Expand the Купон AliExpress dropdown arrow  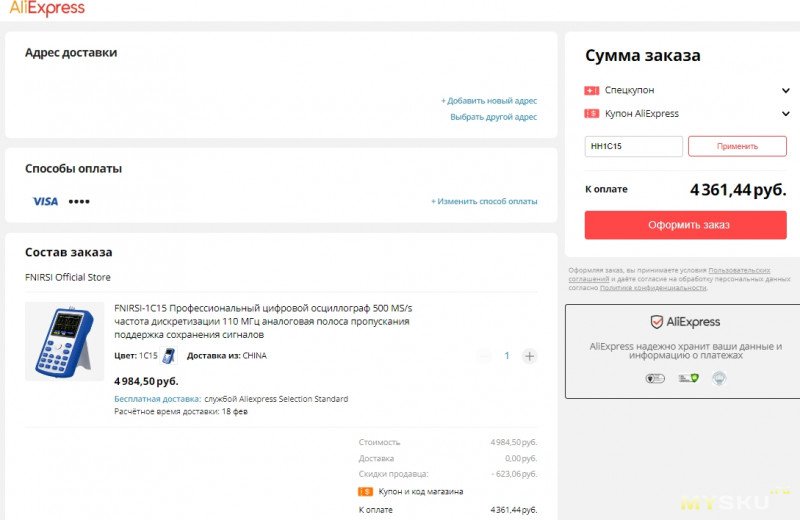(786, 113)
